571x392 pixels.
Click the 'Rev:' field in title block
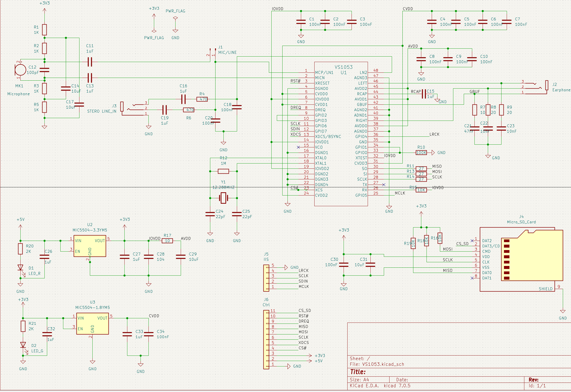[x=534, y=380]
